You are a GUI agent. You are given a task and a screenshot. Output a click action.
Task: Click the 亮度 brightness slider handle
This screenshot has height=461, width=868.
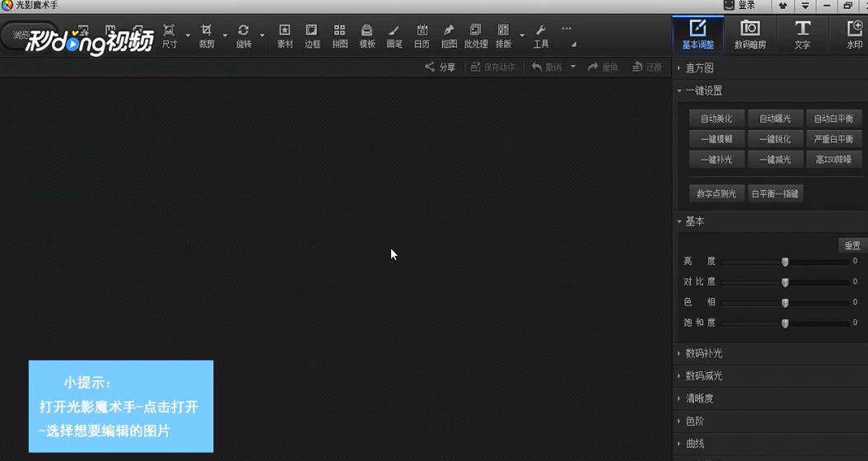click(x=785, y=262)
